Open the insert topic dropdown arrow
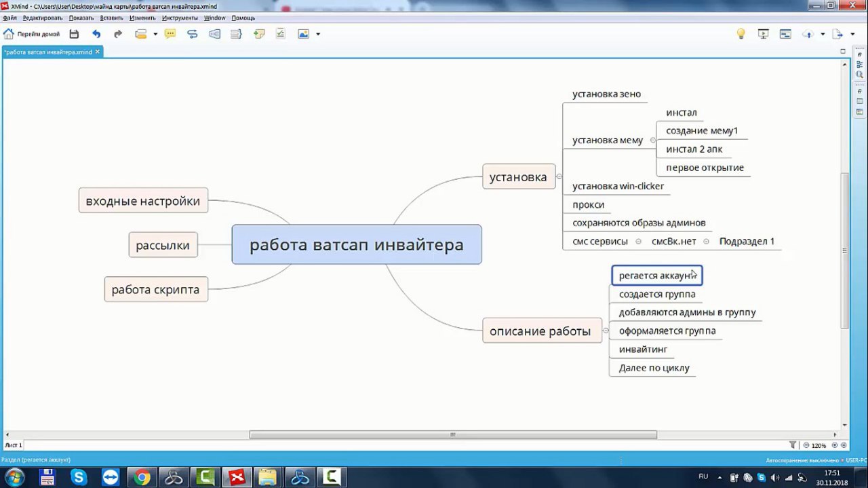The height and width of the screenshot is (488, 868). [x=155, y=34]
